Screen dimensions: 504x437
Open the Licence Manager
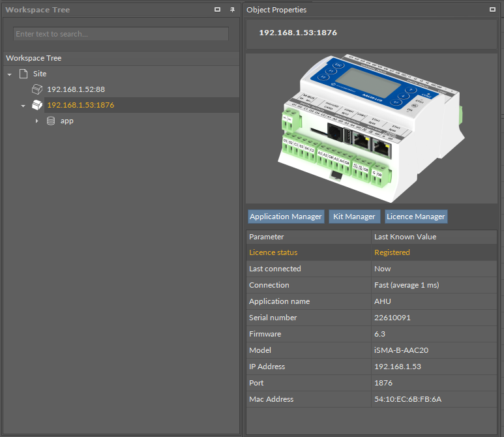pos(415,217)
